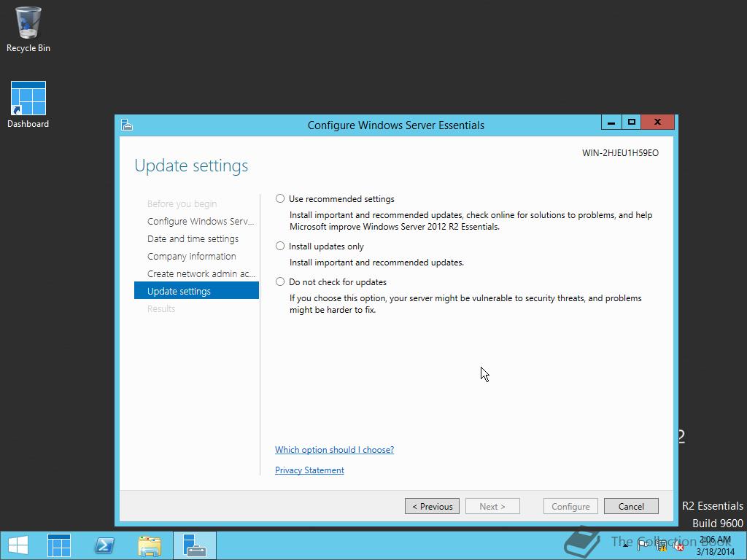Screen dimensions: 747x560
Task: Maximize the Configure Essentials window
Action: point(631,122)
